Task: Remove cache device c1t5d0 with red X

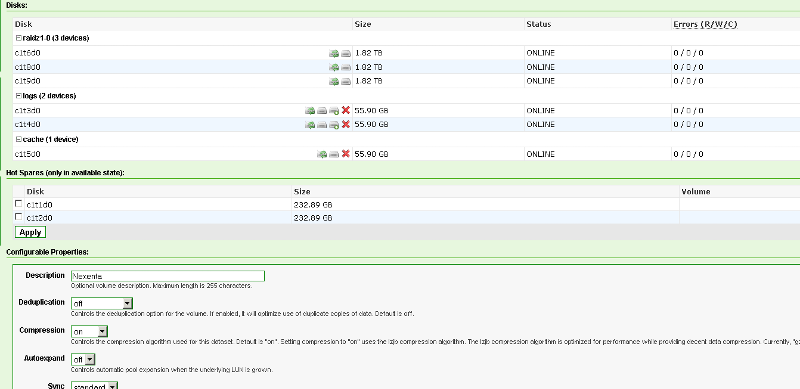Action: pos(346,154)
